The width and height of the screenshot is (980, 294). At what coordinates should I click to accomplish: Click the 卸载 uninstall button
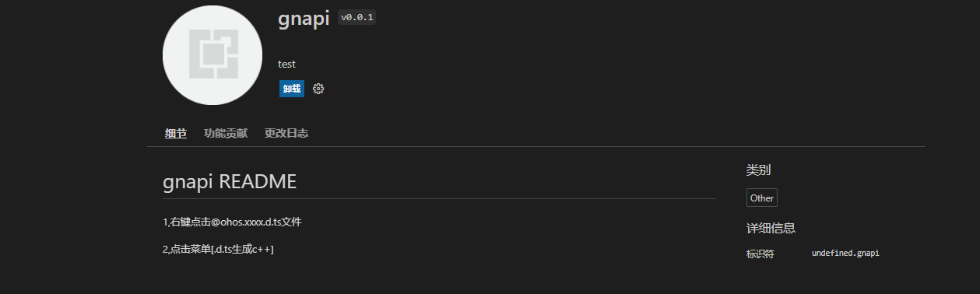292,89
